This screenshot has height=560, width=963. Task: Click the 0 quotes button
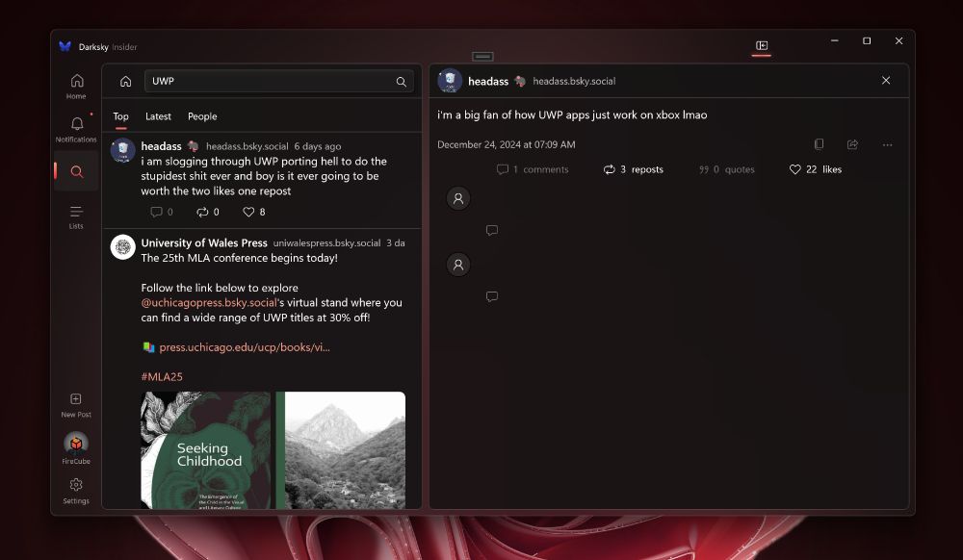(x=726, y=169)
